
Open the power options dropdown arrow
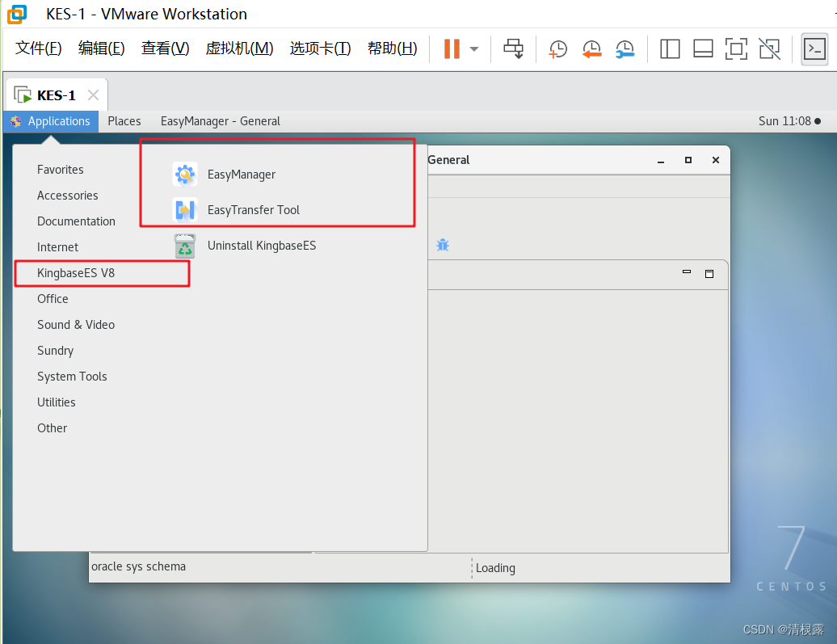point(474,49)
